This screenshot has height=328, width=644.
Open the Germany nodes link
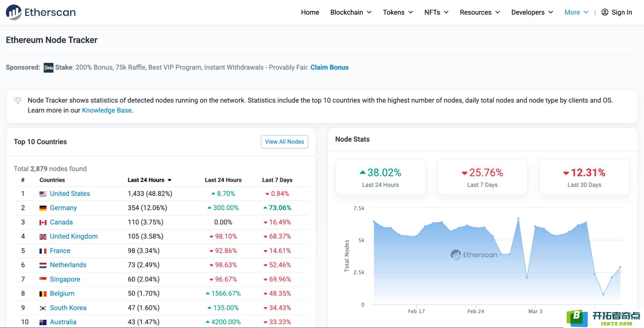click(63, 208)
